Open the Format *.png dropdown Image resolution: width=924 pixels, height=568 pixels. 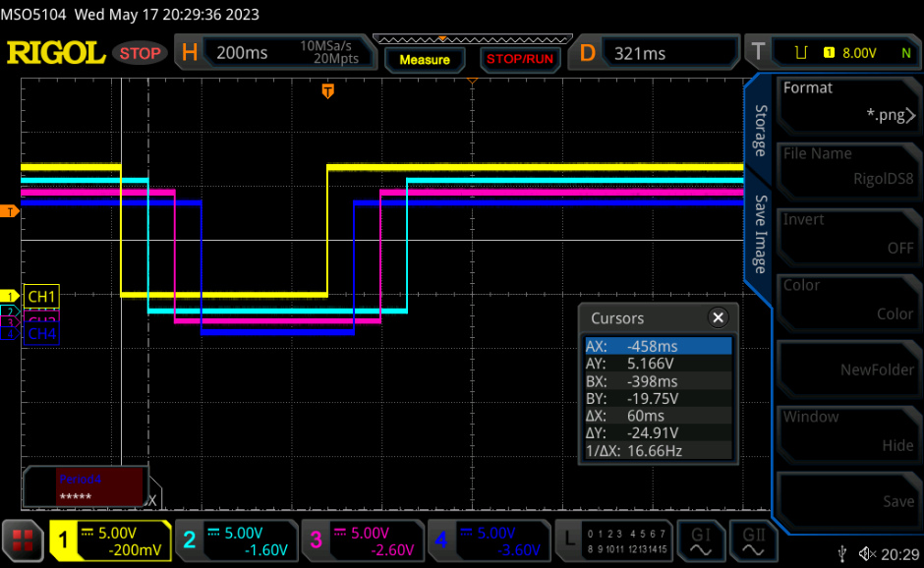(848, 105)
